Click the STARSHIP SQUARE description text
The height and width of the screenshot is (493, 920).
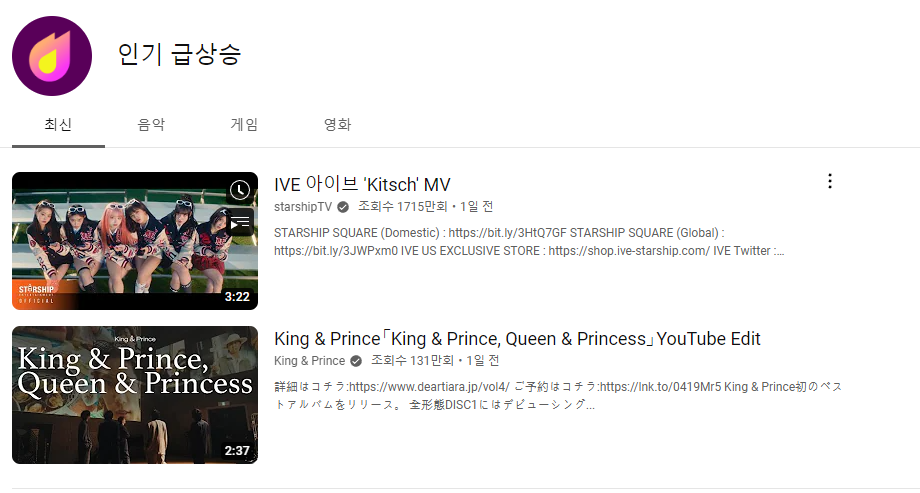[529, 242]
